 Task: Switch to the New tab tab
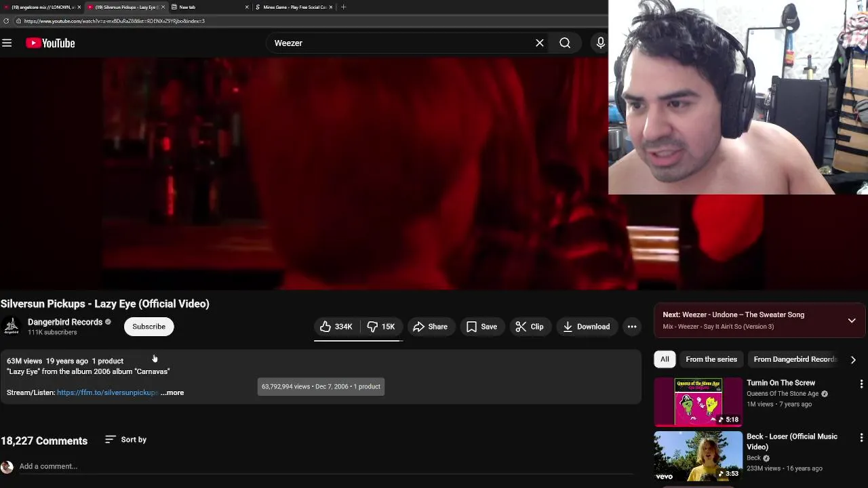[210, 7]
